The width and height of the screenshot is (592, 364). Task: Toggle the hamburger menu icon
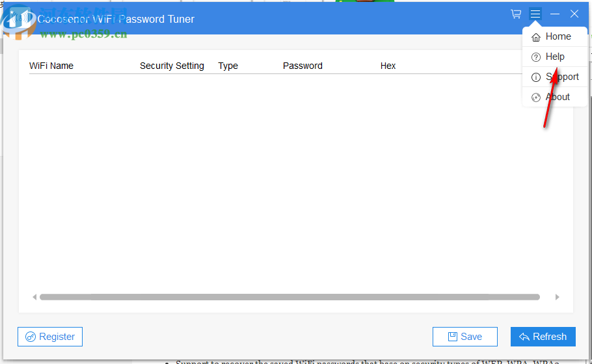pyautogui.click(x=535, y=14)
